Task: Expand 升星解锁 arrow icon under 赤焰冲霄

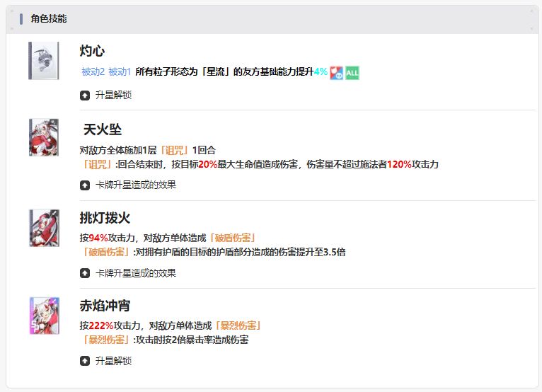Action: [85, 362]
